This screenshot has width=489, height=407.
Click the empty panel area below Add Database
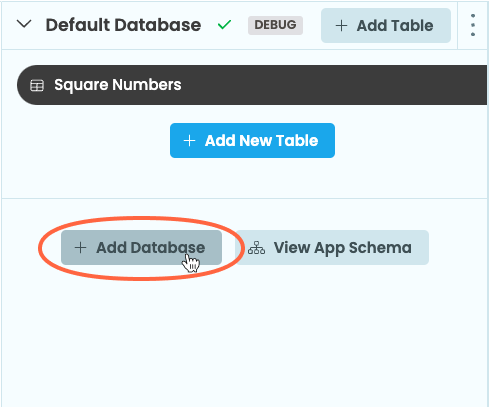tap(244, 337)
